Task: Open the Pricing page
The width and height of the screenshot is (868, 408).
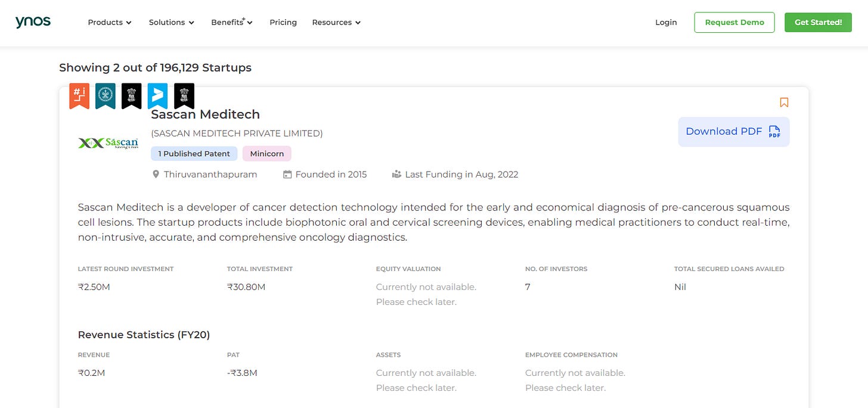Action: pyautogui.click(x=283, y=23)
